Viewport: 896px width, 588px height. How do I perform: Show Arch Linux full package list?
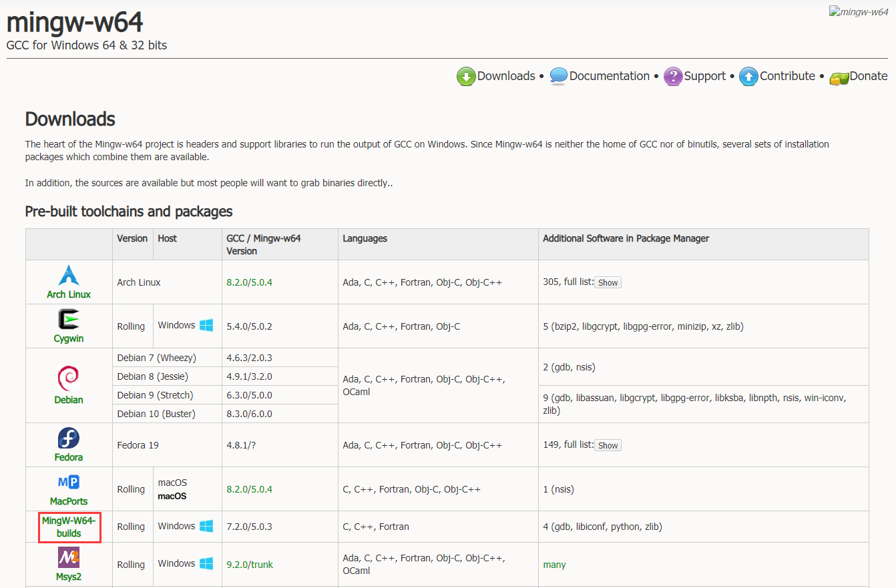point(608,282)
